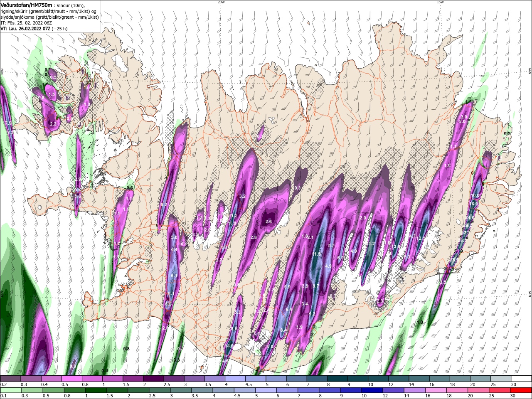This screenshot has width=532, height=399.
Task: Click the 4.7 precipitation value
Action: click(412, 236)
